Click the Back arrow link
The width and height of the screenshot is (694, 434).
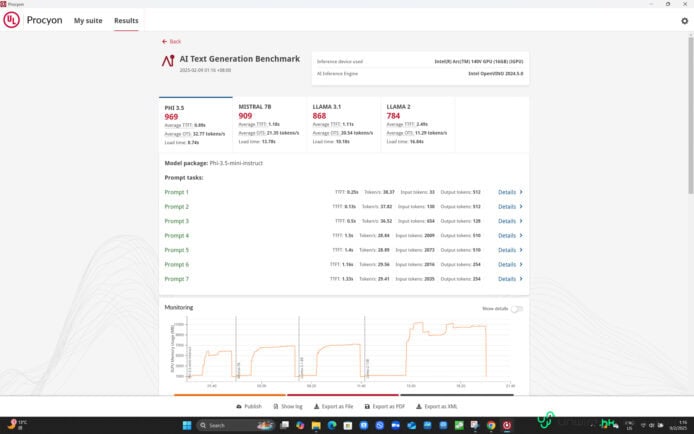click(172, 41)
